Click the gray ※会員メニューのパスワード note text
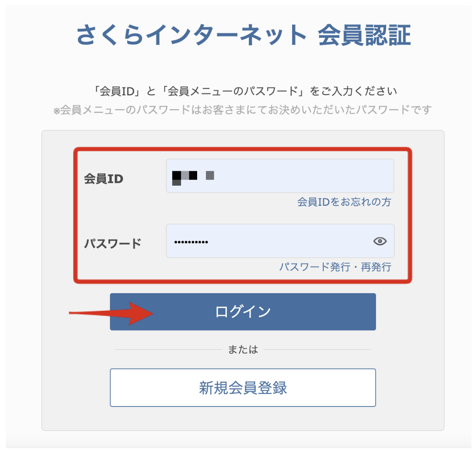The width and height of the screenshot is (476, 454). point(242,110)
